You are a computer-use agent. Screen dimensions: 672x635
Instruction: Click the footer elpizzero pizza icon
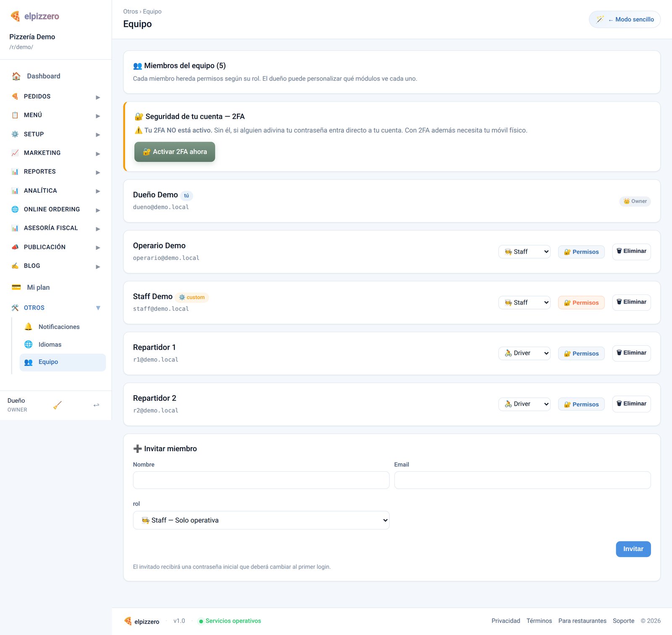pyautogui.click(x=128, y=621)
